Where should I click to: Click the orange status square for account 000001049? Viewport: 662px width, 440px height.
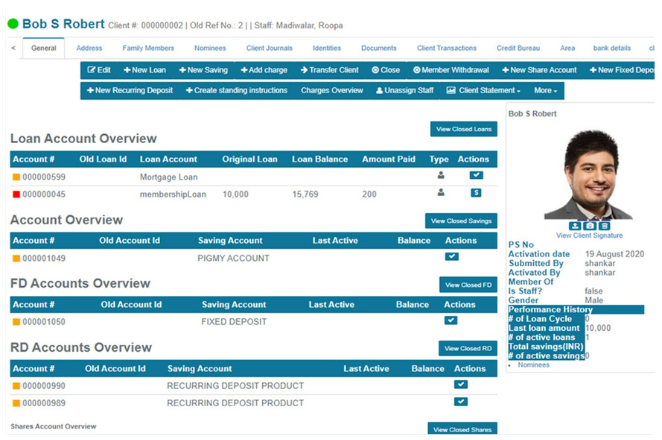(16, 258)
